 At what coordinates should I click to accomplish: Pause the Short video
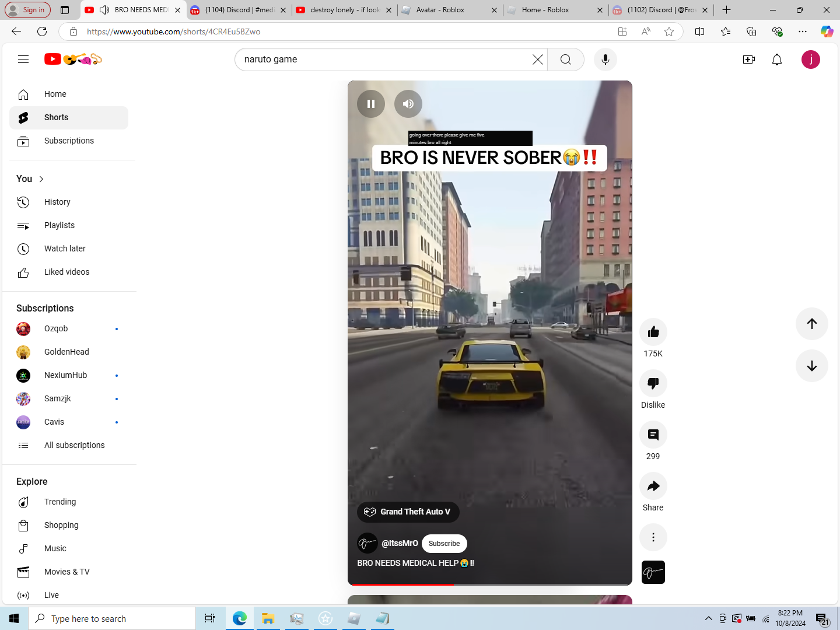click(x=371, y=104)
